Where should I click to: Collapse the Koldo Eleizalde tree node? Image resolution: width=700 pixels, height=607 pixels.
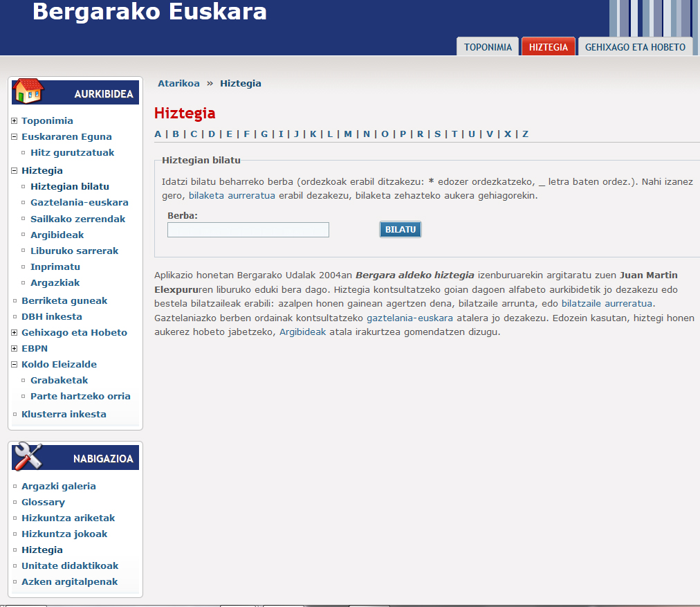[15, 365]
